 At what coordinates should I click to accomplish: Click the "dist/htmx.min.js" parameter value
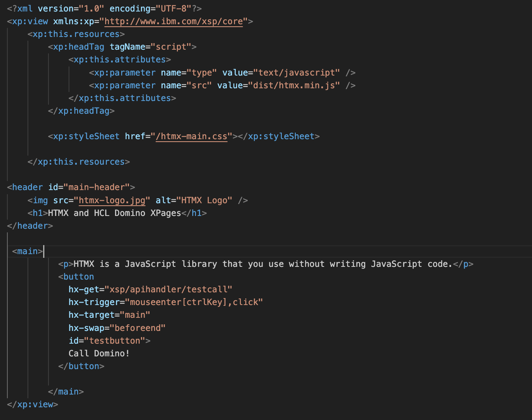point(294,85)
